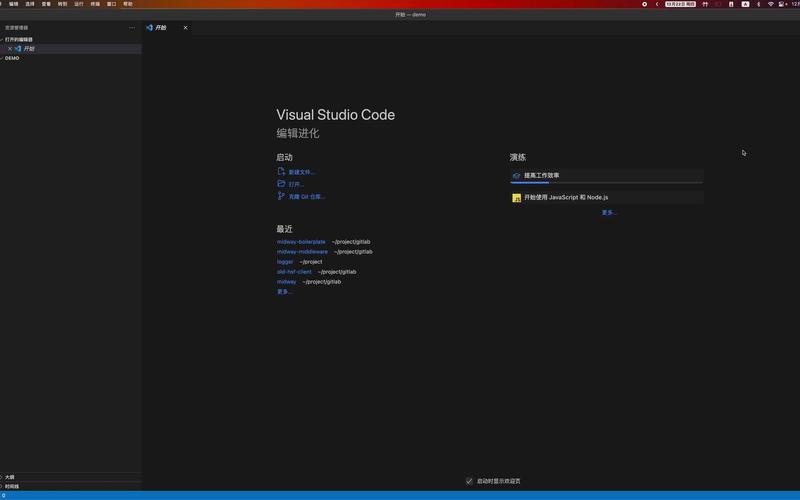Open 提高工作效率 walkthrough
Viewport: 800px width, 500px height.
tap(607, 176)
